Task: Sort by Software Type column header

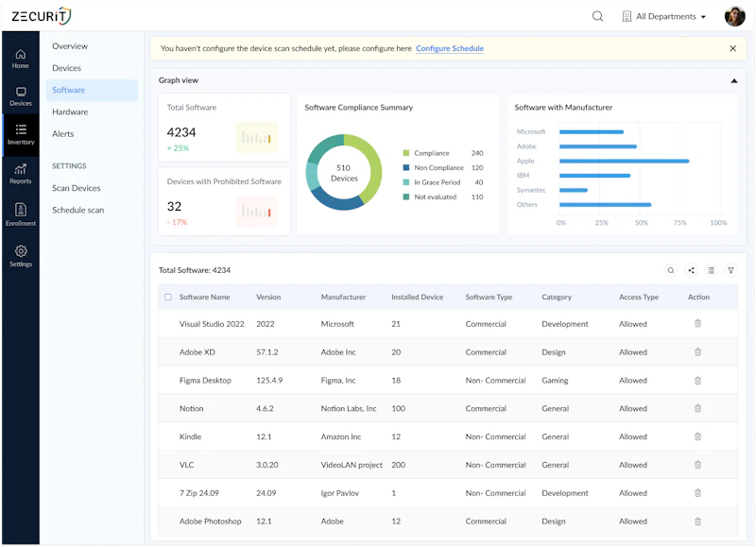Action: [x=489, y=297]
